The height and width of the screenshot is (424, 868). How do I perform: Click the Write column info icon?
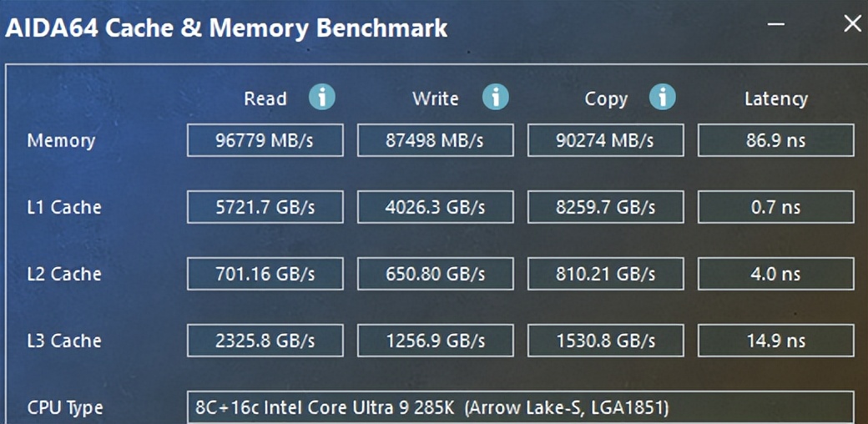coord(495,97)
